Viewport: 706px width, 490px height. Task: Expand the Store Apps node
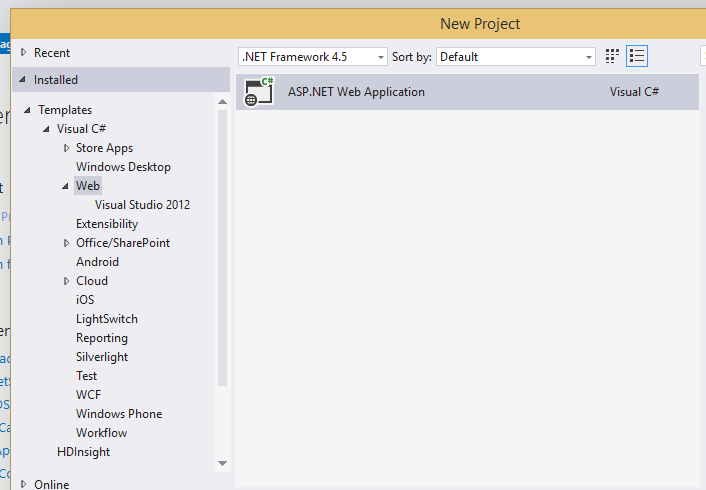(66, 148)
